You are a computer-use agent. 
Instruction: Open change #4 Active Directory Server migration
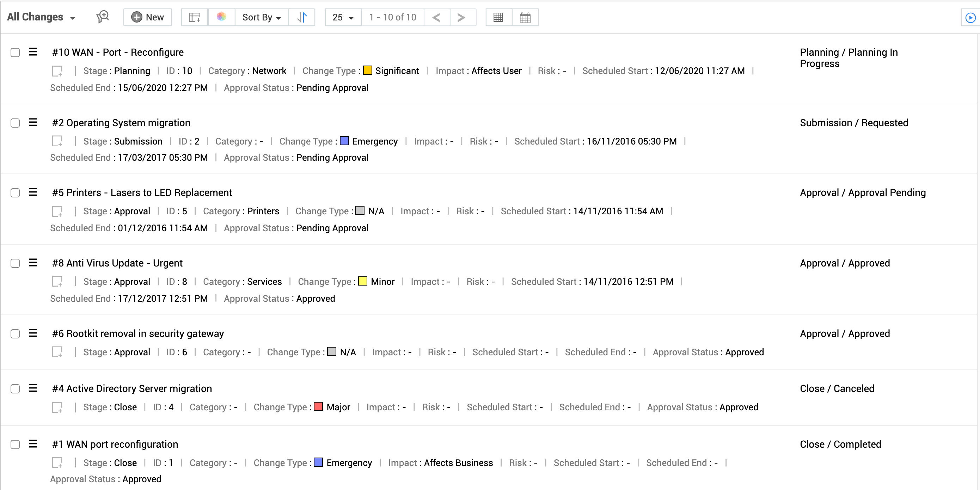point(132,388)
